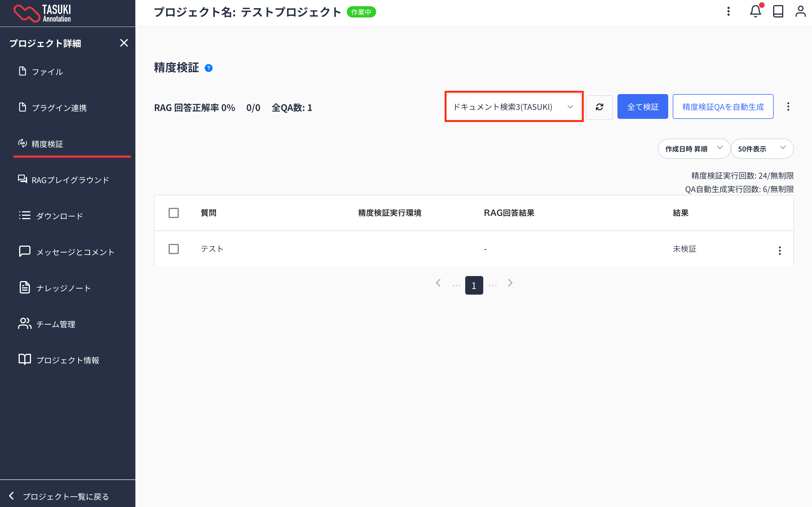Open the kebab menu next to 精度検証QAを自動生成
This screenshot has width=812, height=507.
pyautogui.click(x=788, y=107)
